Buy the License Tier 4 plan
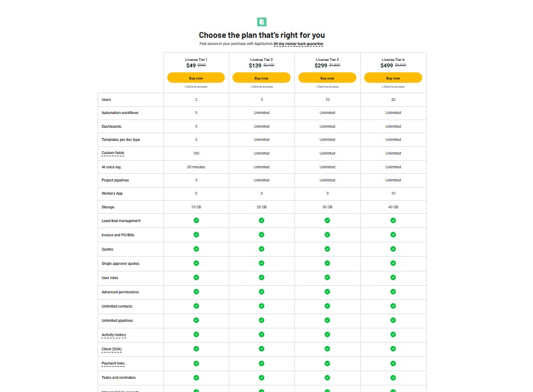The width and height of the screenshot is (533, 392). (393, 77)
